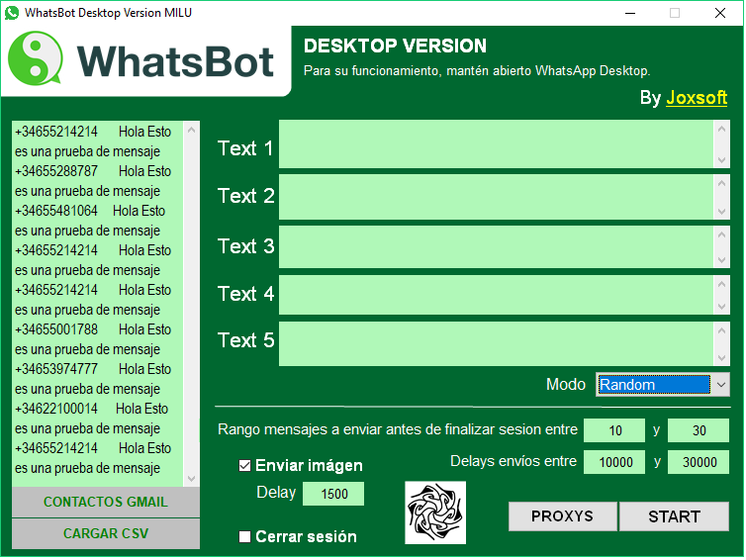Screen dimensions: 746x560
Task: Click Text 2 scroll down arrow
Action: 721,212
